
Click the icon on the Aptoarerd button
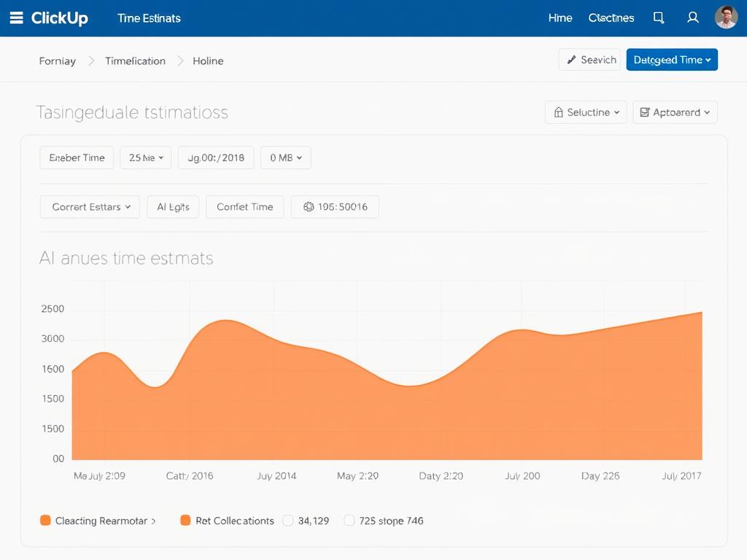645,112
